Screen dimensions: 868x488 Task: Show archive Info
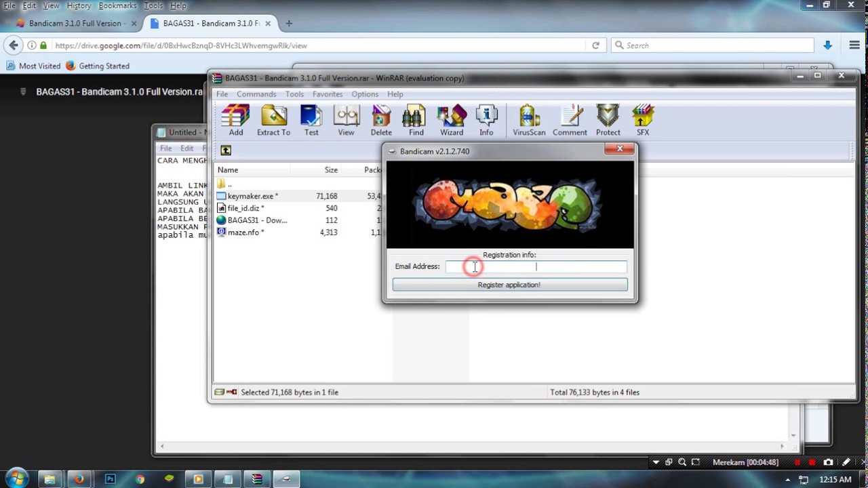pyautogui.click(x=486, y=121)
